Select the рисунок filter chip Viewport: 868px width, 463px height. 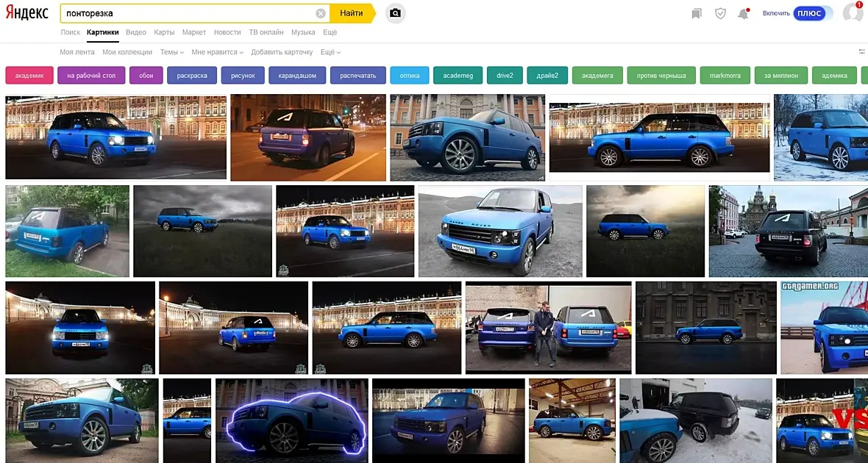pos(243,75)
